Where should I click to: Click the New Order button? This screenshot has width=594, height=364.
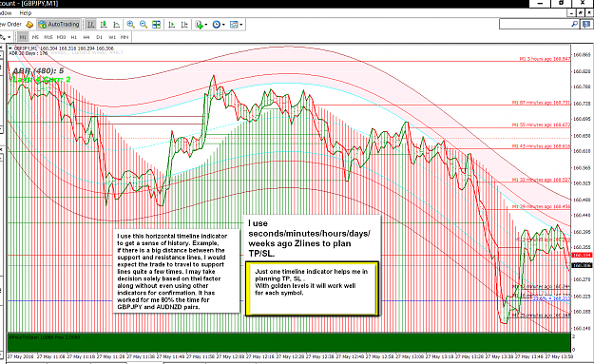(x=10, y=25)
